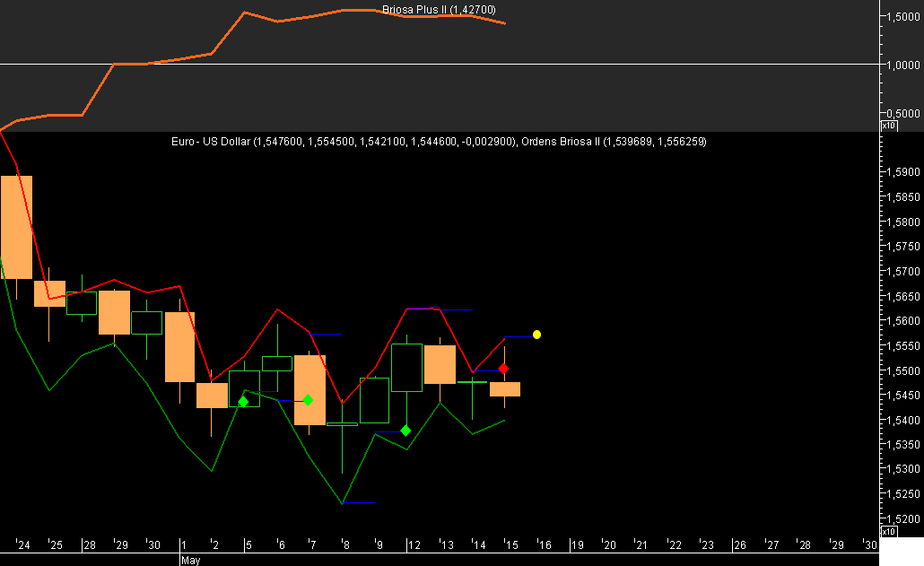This screenshot has width=924, height=566.
Task: Click the 1,5000 label on the indicator axis
Action: point(903,17)
